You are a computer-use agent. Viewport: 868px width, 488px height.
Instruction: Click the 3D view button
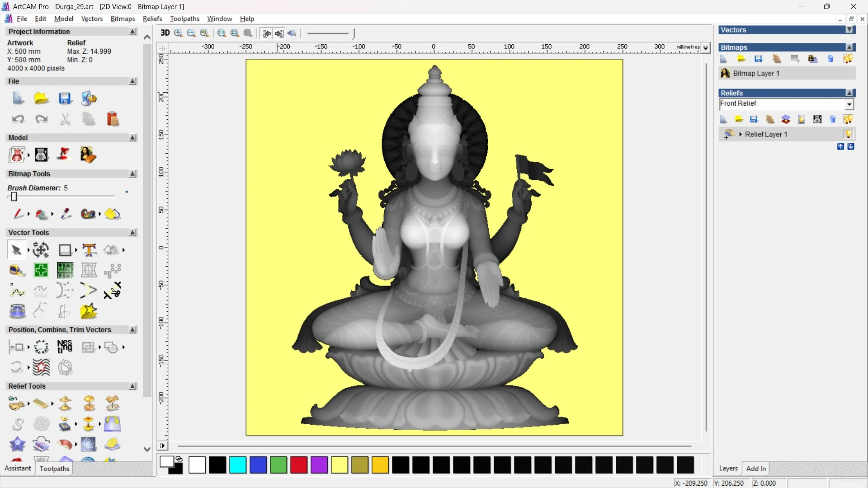tap(165, 33)
